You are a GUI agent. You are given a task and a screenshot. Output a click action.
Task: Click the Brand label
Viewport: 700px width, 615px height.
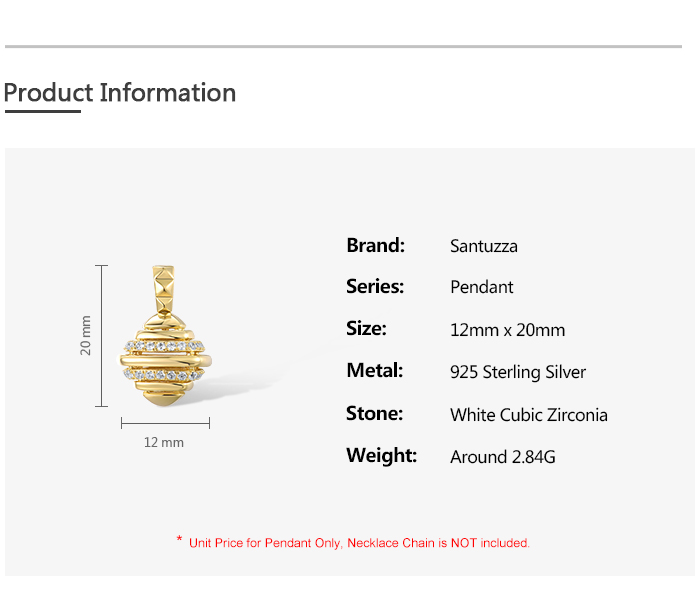[375, 245]
